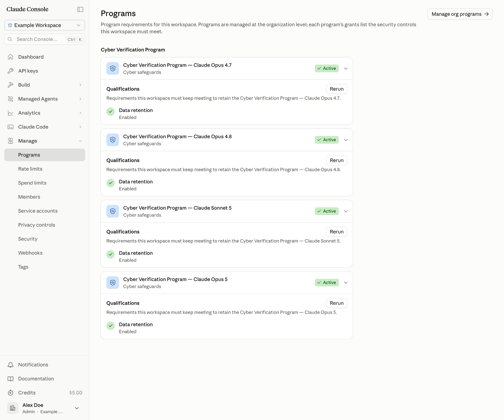504x420 pixels.
Task: Open the Alex Doe account menu chevron
Action: [x=77, y=408]
